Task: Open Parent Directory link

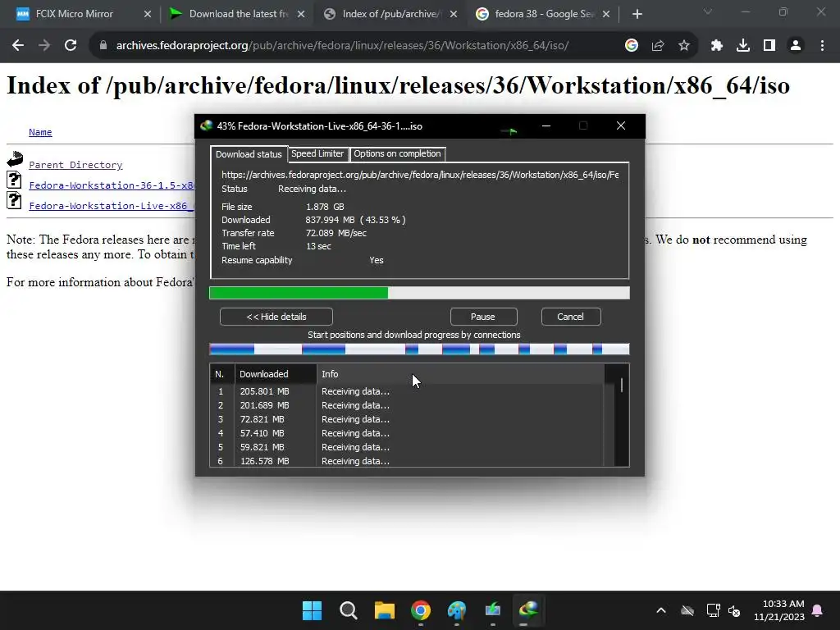Action: (75, 165)
